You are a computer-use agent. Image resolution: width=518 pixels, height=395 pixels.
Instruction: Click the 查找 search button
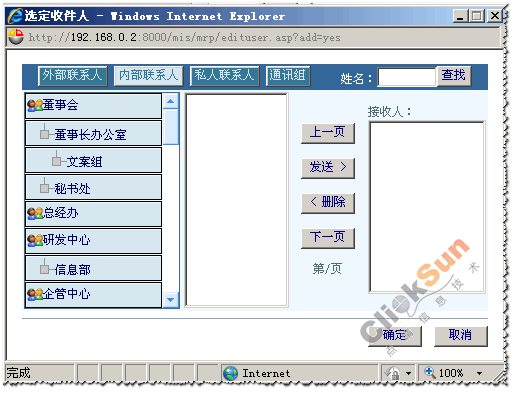[454, 76]
